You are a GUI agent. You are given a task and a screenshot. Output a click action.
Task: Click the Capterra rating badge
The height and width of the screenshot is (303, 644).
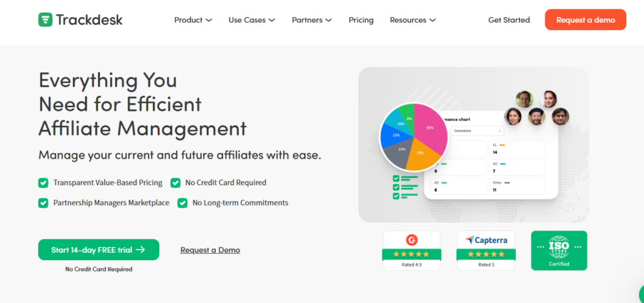486,250
